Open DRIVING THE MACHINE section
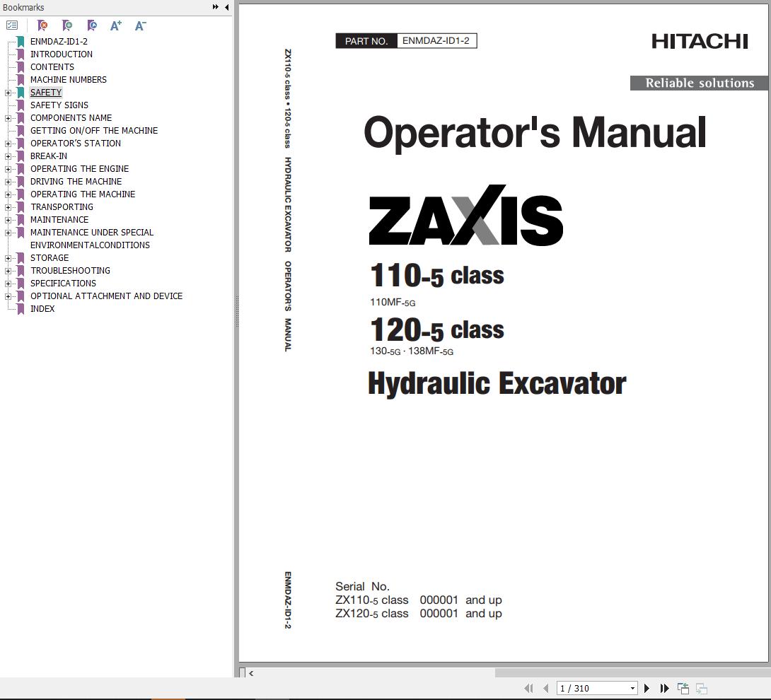The width and height of the screenshot is (771, 700). click(76, 182)
